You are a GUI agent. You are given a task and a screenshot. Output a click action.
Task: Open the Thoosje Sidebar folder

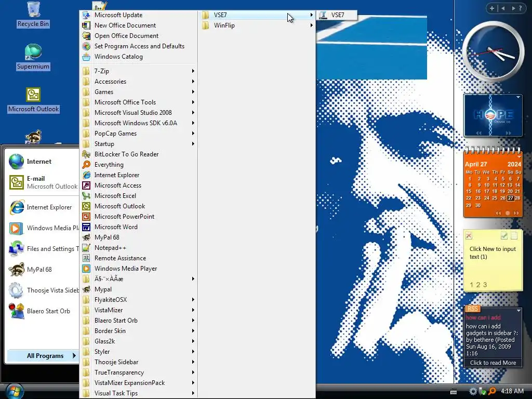point(139,362)
